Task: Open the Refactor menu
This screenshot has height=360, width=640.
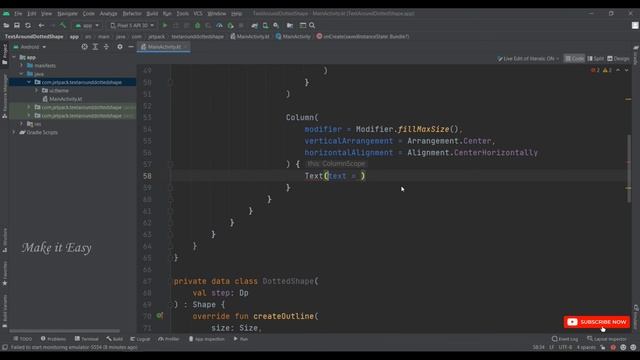Action: [132, 13]
